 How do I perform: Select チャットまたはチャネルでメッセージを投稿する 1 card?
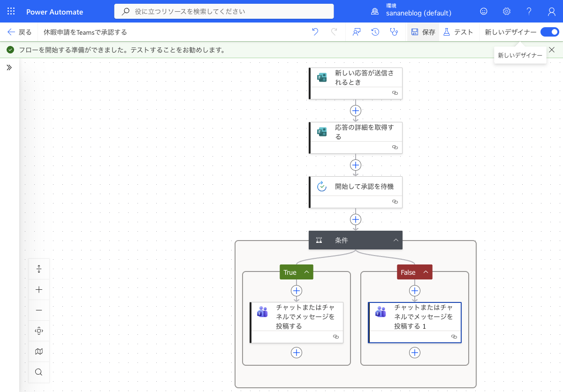click(x=415, y=323)
